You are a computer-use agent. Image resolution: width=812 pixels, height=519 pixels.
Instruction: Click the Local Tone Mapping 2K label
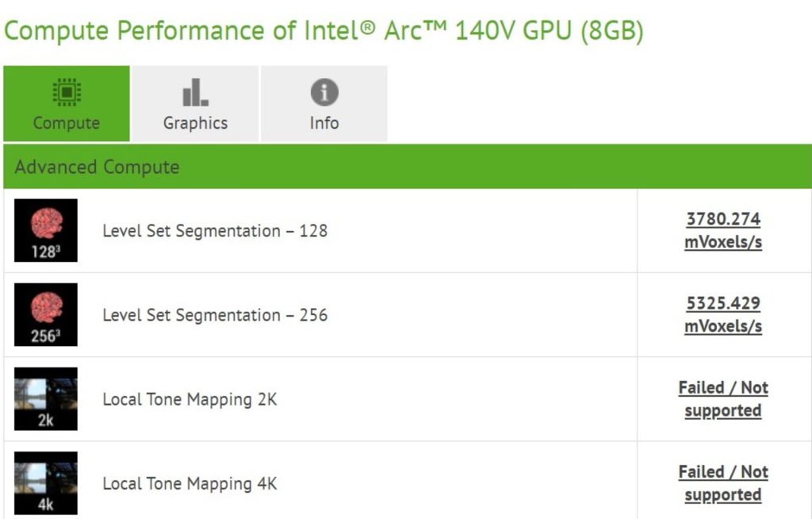tap(190, 399)
